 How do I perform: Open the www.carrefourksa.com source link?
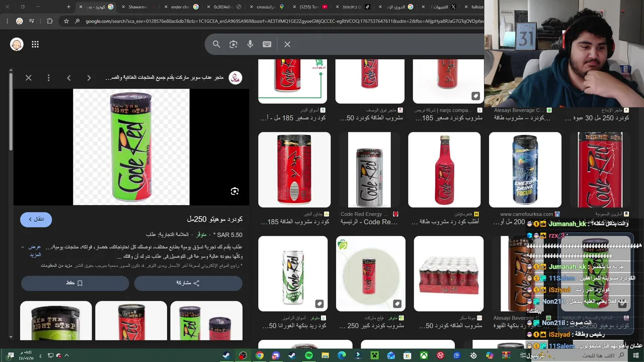click(527, 214)
